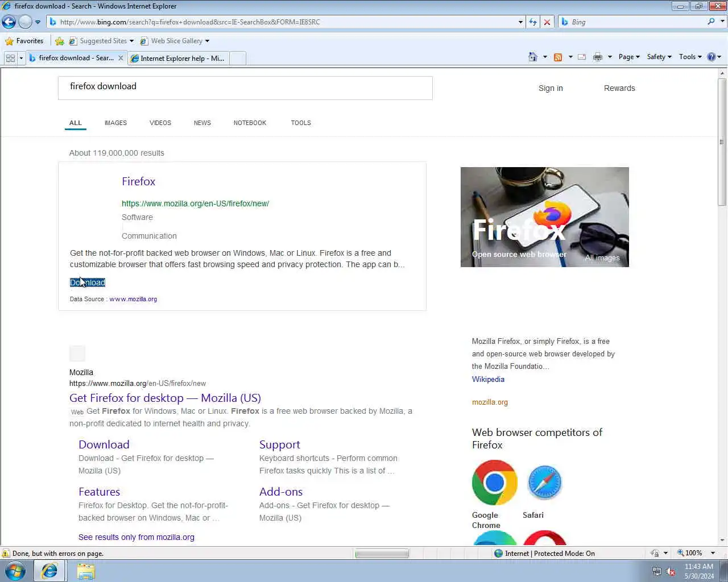Open the Recent Pages dropdown arrow
The height and width of the screenshot is (582, 728).
(38, 22)
